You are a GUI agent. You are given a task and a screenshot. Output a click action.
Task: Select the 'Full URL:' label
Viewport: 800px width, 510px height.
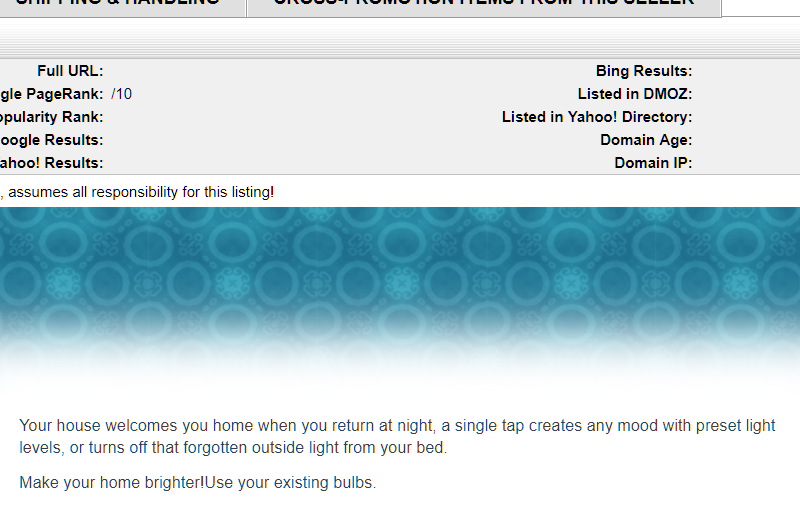pos(70,71)
